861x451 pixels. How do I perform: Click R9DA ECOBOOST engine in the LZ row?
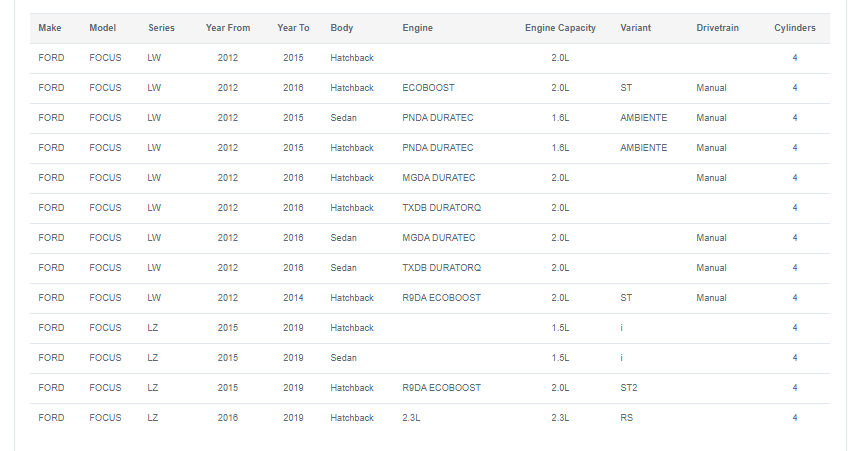pos(441,388)
